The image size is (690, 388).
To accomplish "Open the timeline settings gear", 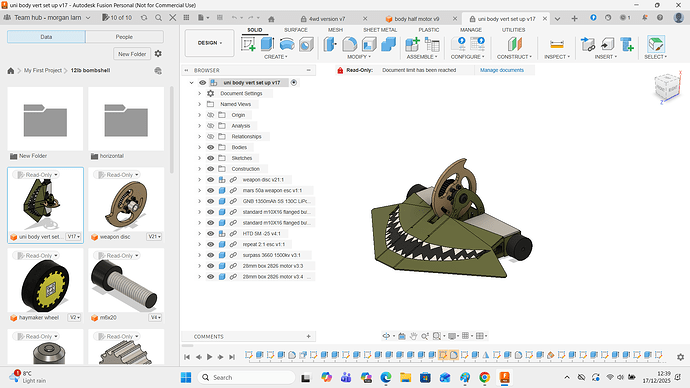I will coord(680,357).
